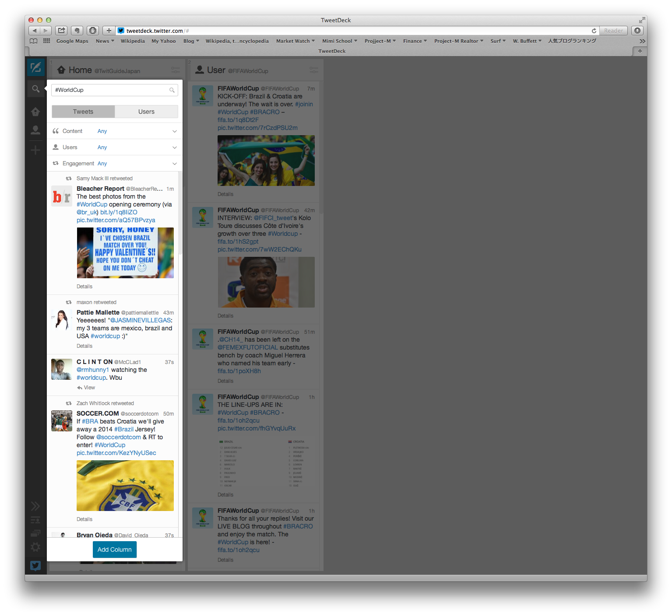
Task: Click the plus add column sidebar icon
Action: (35, 150)
